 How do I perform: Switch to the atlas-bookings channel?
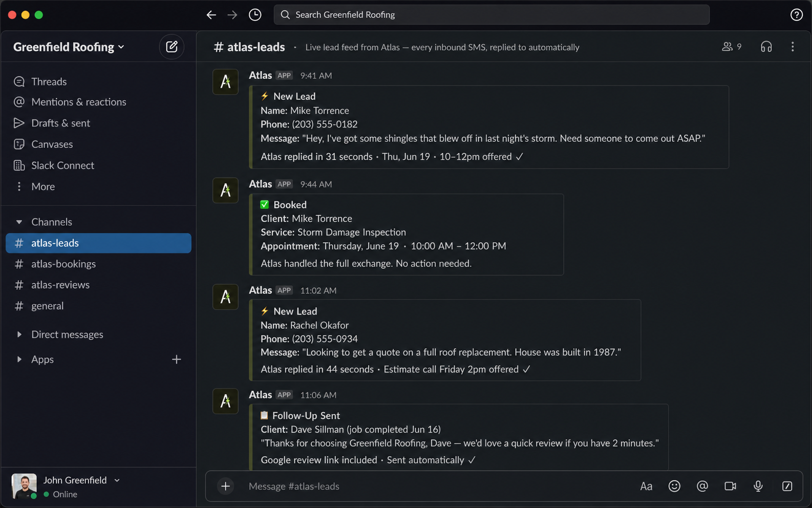click(98, 264)
